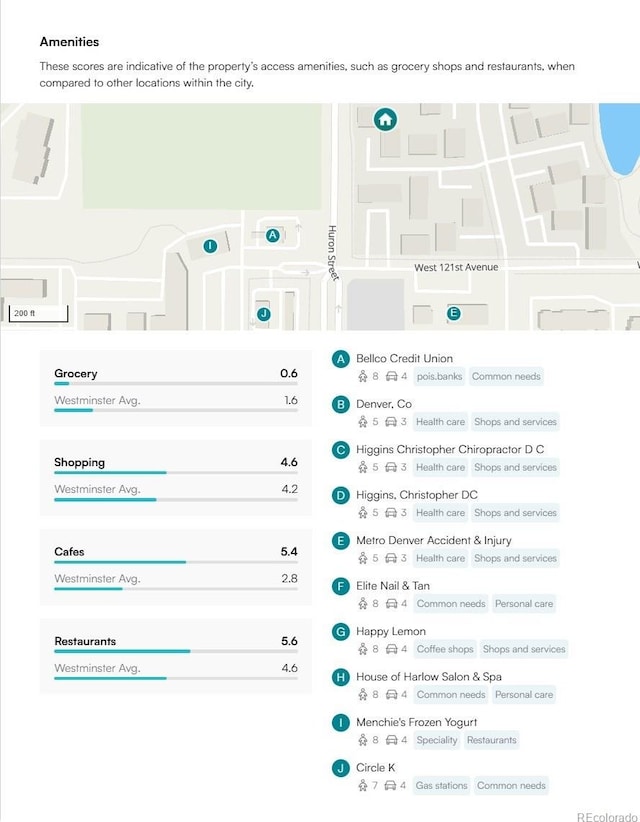Click the Grocery score value 0.6
Image resolution: width=640 pixels, height=822 pixels.
click(289, 373)
